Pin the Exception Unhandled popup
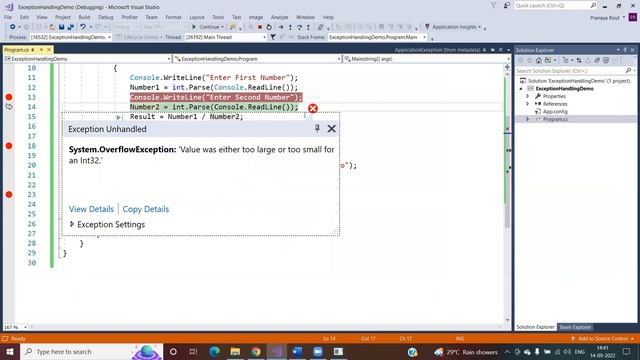640x360 pixels. coord(317,128)
